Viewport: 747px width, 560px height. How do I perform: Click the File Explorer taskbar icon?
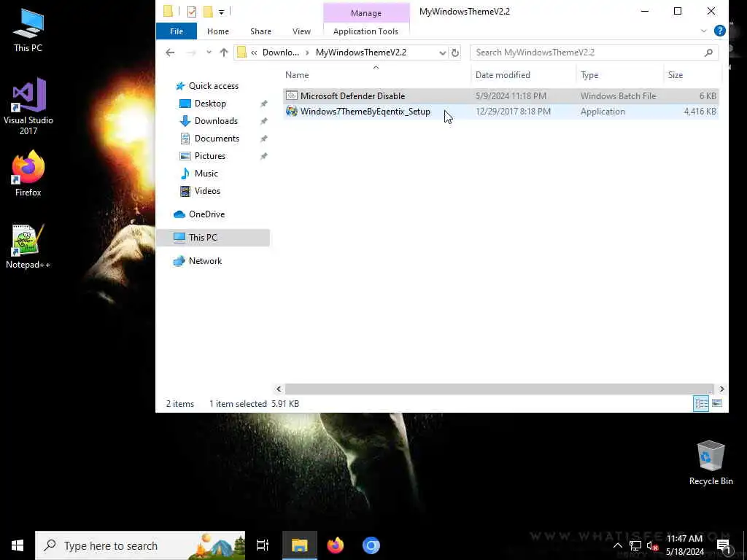pyautogui.click(x=300, y=545)
